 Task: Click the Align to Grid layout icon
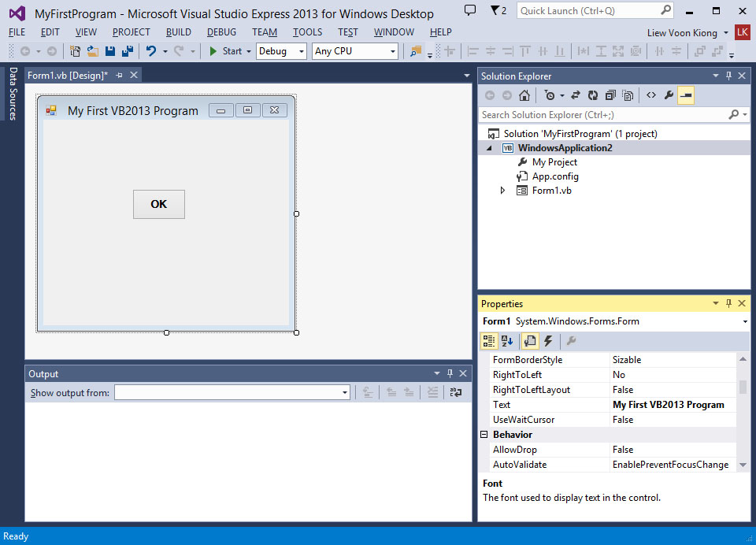tap(450, 51)
